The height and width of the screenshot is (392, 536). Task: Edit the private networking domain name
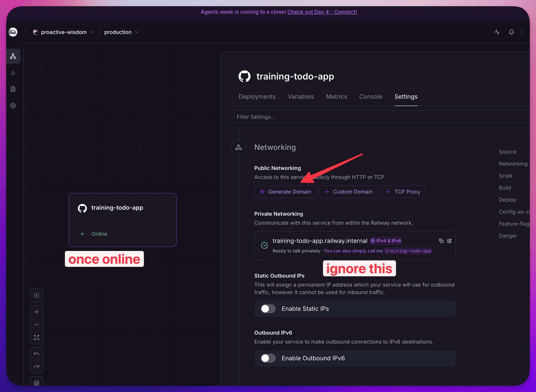(x=450, y=241)
